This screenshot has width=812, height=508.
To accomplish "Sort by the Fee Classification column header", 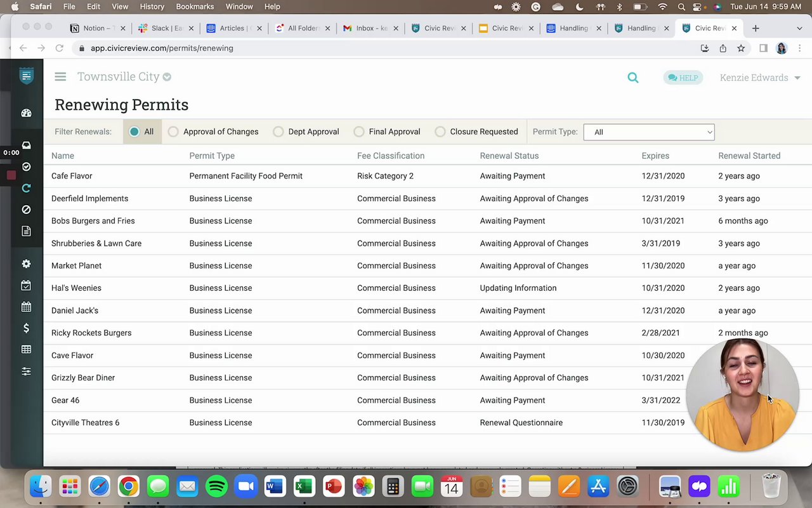I will [391, 156].
